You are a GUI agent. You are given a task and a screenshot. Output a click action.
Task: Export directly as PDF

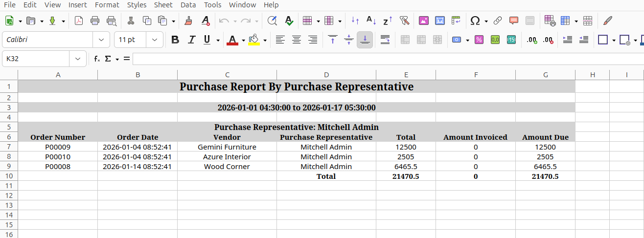[x=79, y=21]
